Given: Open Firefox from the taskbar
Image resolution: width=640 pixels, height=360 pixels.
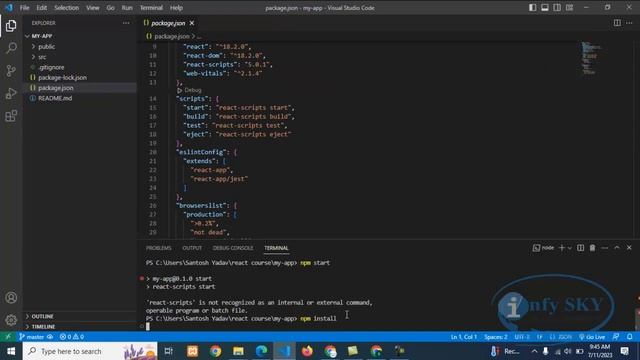Looking at the screenshot, I should click(x=307, y=351).
